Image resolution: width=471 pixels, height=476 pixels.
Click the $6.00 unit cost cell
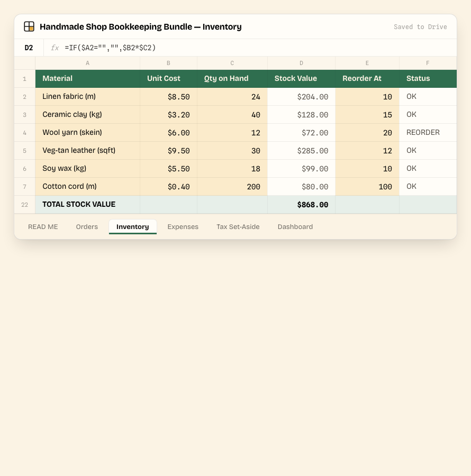click(x=168, y=133)
